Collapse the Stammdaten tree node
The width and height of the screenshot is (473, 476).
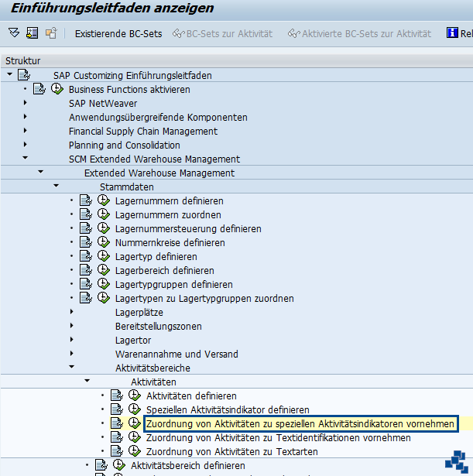point(56,187)
